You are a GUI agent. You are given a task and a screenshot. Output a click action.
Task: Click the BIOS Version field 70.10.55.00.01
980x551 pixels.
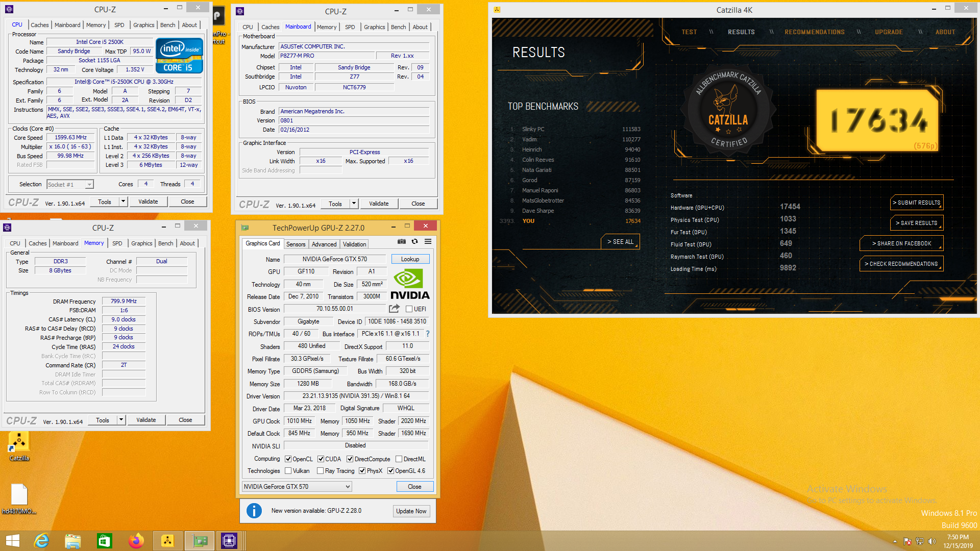tap(334, 309)
